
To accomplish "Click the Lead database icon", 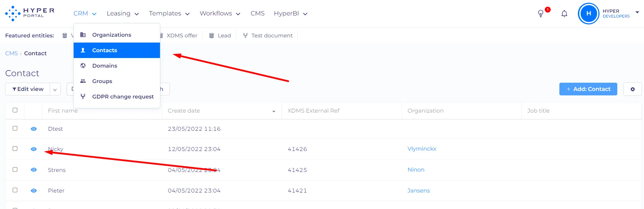I will coord(212,35).
